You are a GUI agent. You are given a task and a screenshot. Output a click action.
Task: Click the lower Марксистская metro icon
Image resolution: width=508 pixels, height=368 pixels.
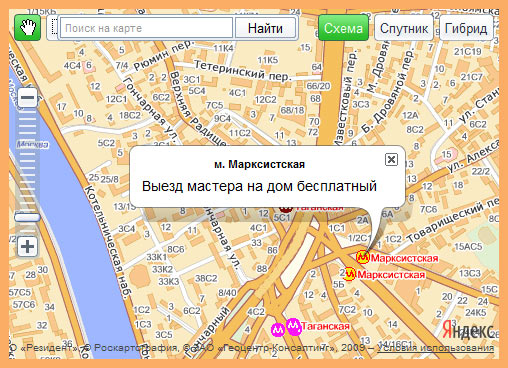click(350, 274)
